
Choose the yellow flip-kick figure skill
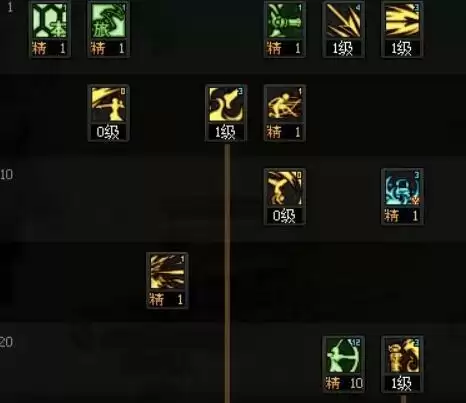pos(285,188)
